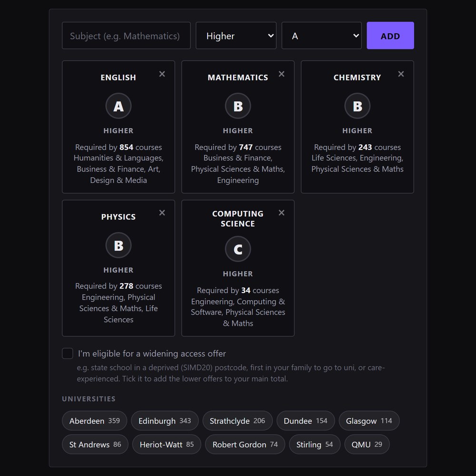Select the St Andrews university chip
Image resolution: width=476 pixels, height=476 pixels.
95,445
